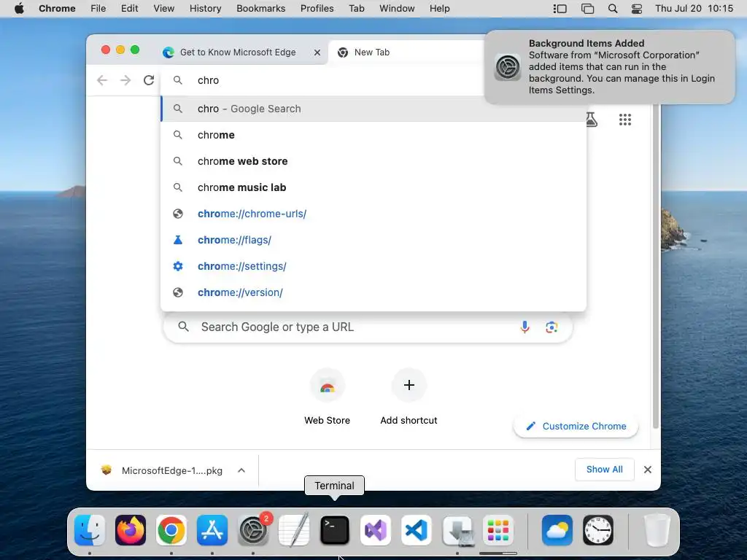Viewport: 747px width, 560px height.
Task: Click 'Search Google or type a URL' box
Action: point(368,327)
